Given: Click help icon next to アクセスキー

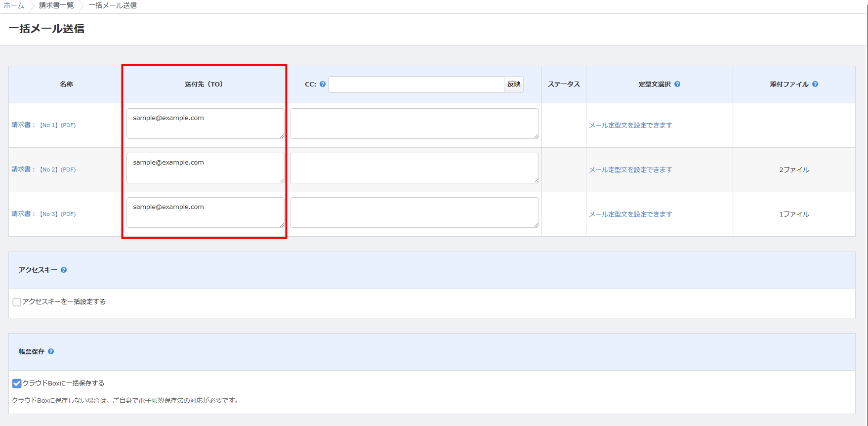Looking at the screenshot, I should click(x=64, y=270).
